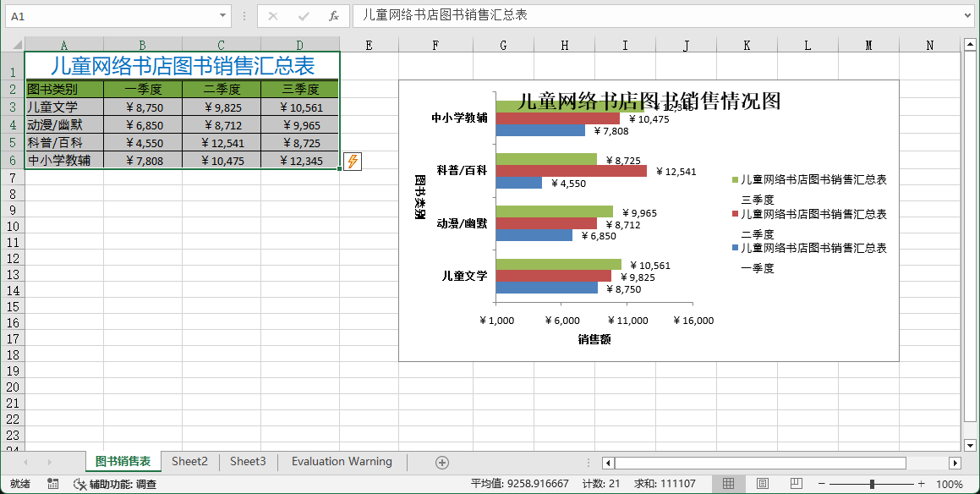Image resolution: width=980 pixels, height=494 pixels.
Task: Click the new sheet plus button
Action: [441, 462]
